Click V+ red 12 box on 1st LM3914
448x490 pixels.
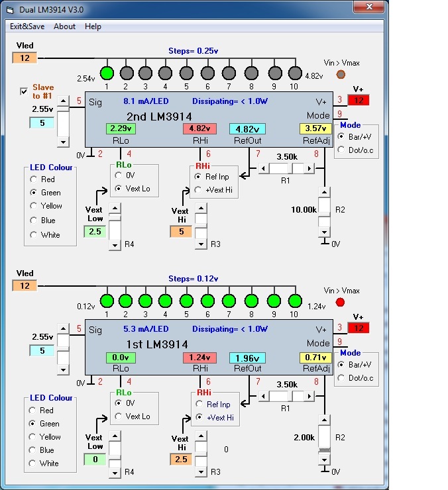359,328
